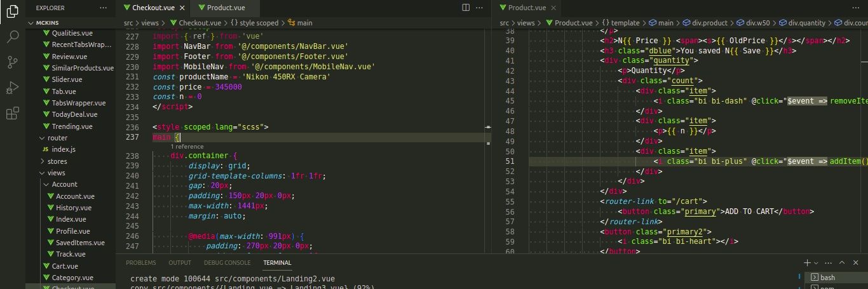Open the DEBUG CONSOLE panel tab
The image size is (868, 289).
pyautogui.click(x=227, y=262)
